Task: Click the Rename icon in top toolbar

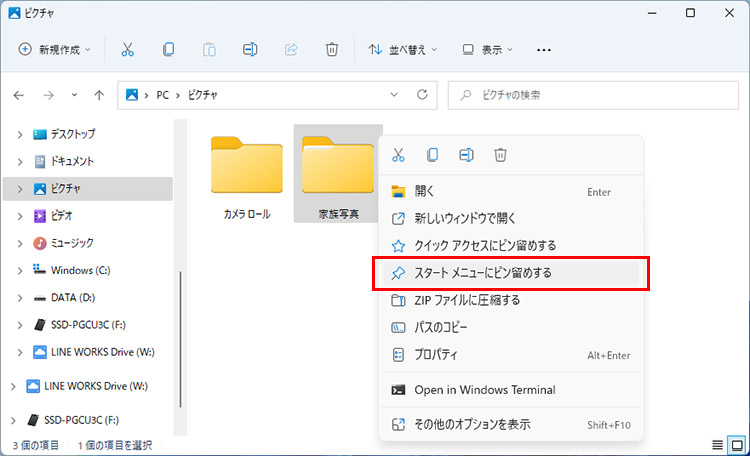Action: (x=250, y=49)
